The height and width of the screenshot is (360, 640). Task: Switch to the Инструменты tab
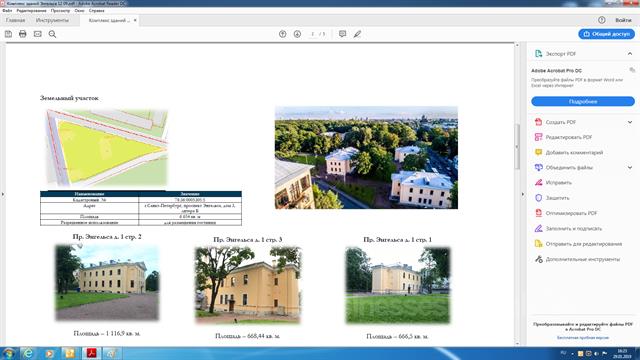[52, 20]
